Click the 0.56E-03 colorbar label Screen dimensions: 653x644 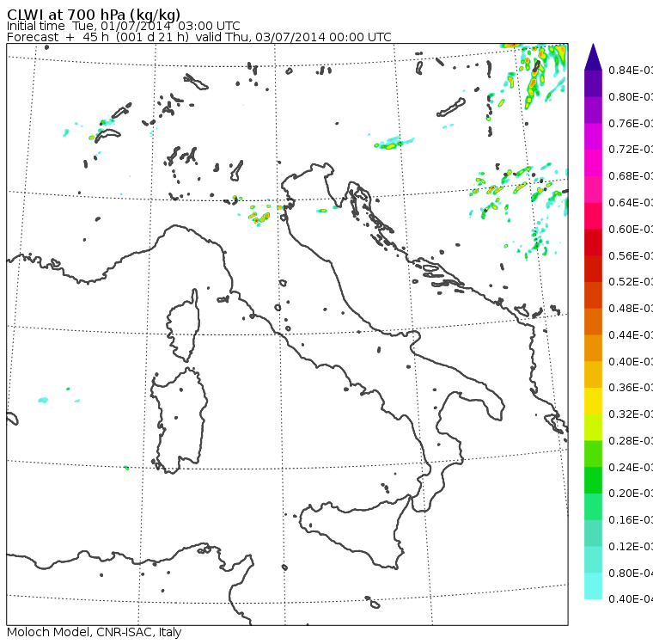631,255
